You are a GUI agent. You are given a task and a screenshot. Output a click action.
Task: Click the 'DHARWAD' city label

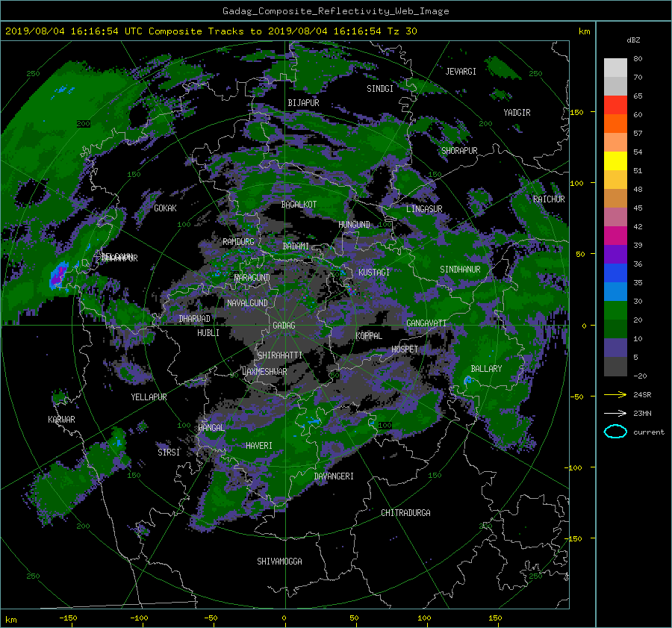pyautogui.click(x=194, y=319)
